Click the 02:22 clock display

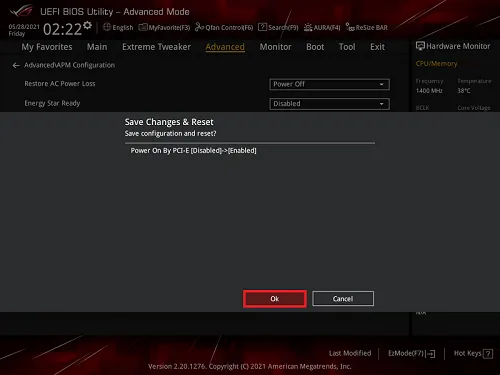[62, 29]
